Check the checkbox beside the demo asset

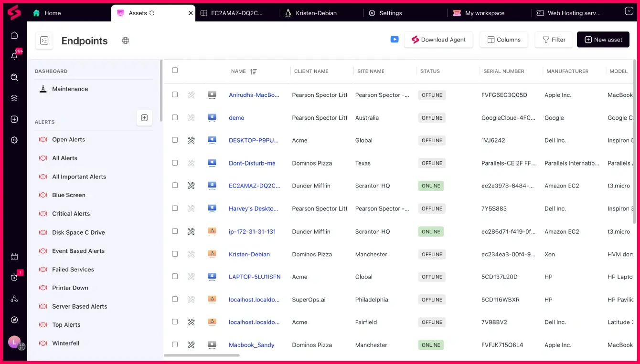(x=175, y=117)
